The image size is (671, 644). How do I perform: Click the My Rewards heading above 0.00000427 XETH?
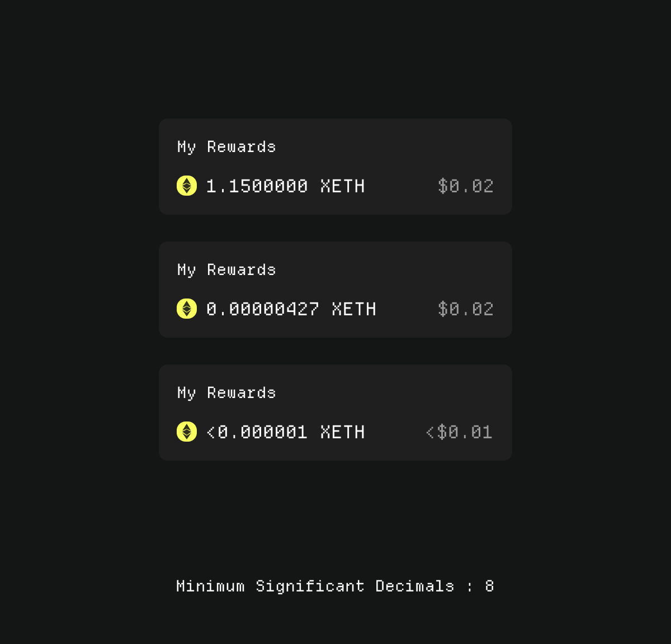(x=226, y=270)
